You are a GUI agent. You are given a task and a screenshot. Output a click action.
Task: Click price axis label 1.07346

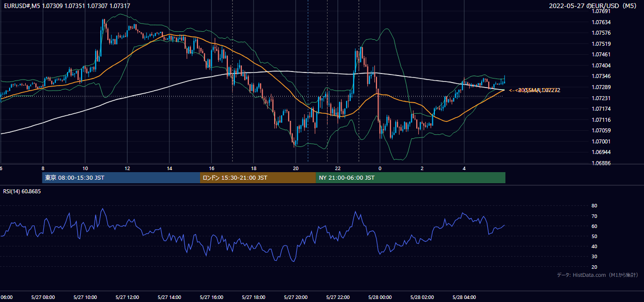[601, 76]
